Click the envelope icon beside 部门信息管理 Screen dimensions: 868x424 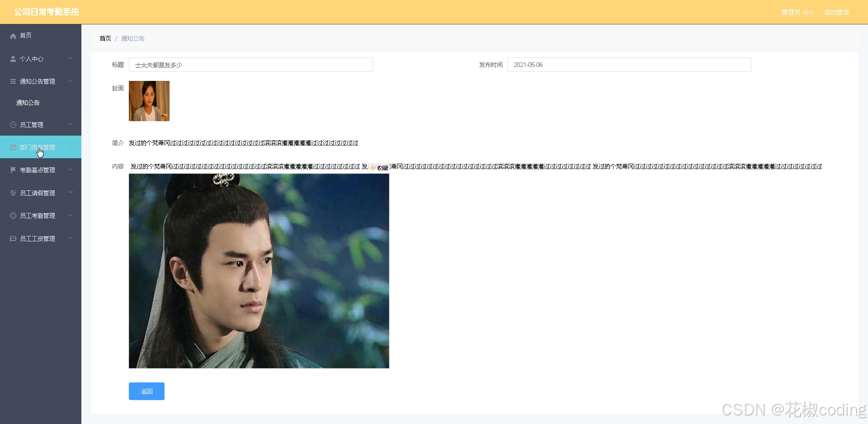[13, 147]
